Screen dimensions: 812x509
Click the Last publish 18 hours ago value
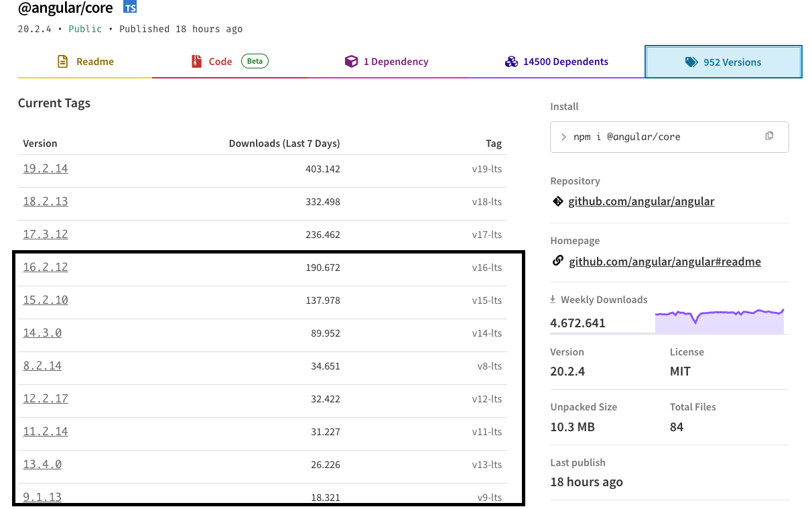click(586, 482)
